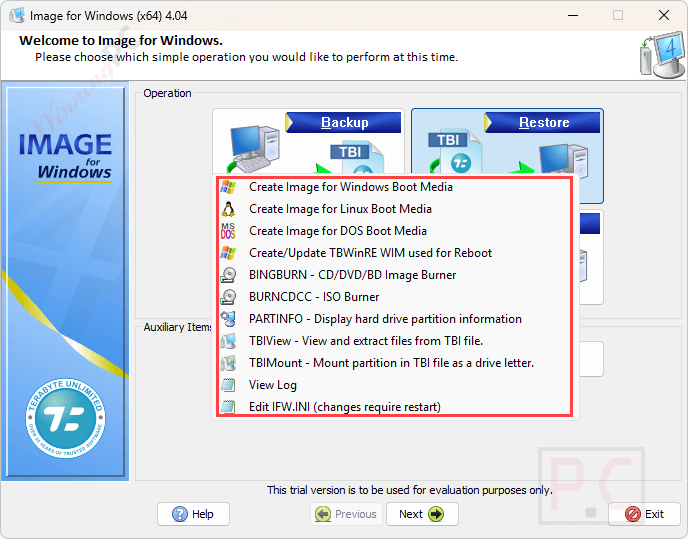Click the Windows flag icon beside Create/Update TBWinRE WIM
The image size is (688, 539).
click(x=228, y=253)
